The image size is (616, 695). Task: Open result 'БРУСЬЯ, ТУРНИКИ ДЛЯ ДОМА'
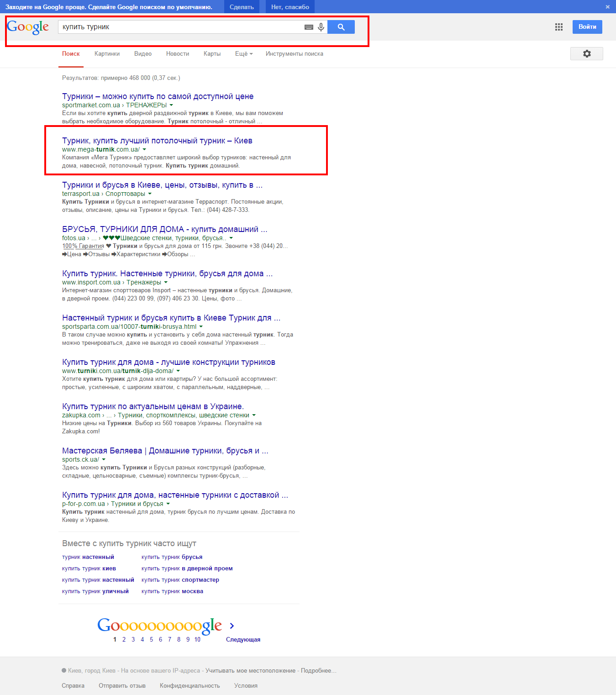tap(165, 229)
